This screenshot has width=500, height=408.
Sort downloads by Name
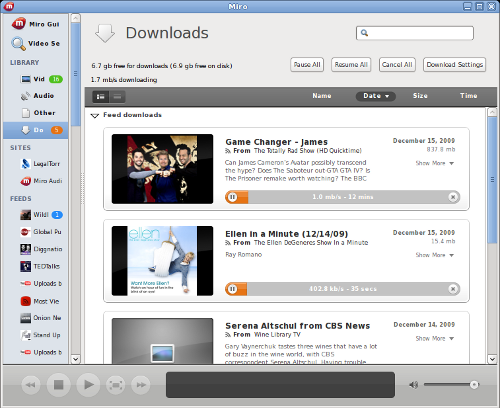[x=322, y=96]
